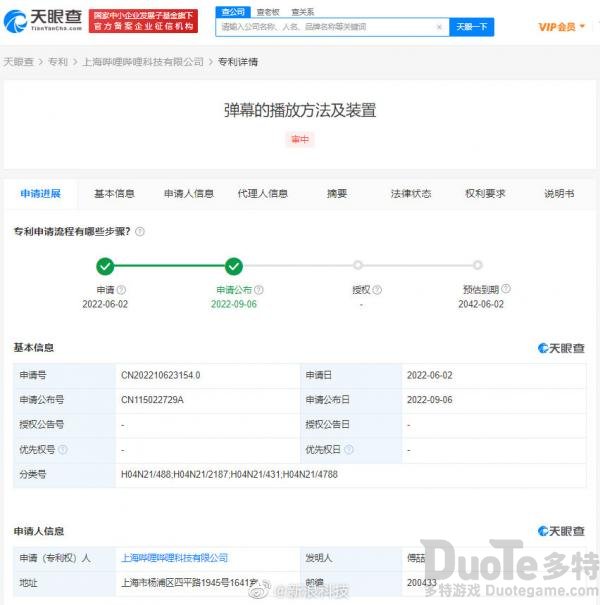Open the 天眼查 breadcrumb link
Viewport: 600px width, 605px height.
click(19, 62)
